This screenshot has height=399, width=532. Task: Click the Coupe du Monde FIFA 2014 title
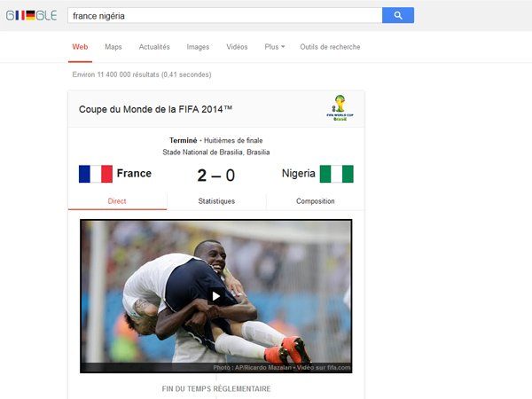155,109
